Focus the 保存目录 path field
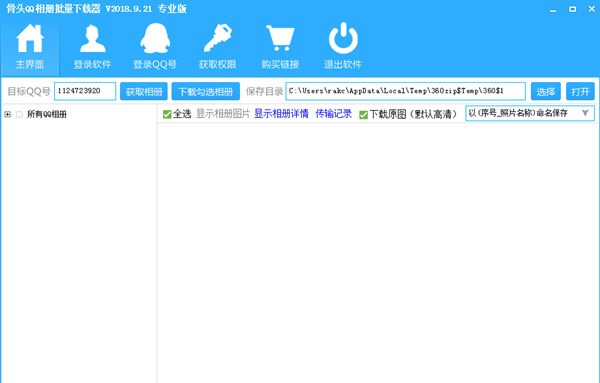Viewport: 600px width, 383px height. pos(406,91)
